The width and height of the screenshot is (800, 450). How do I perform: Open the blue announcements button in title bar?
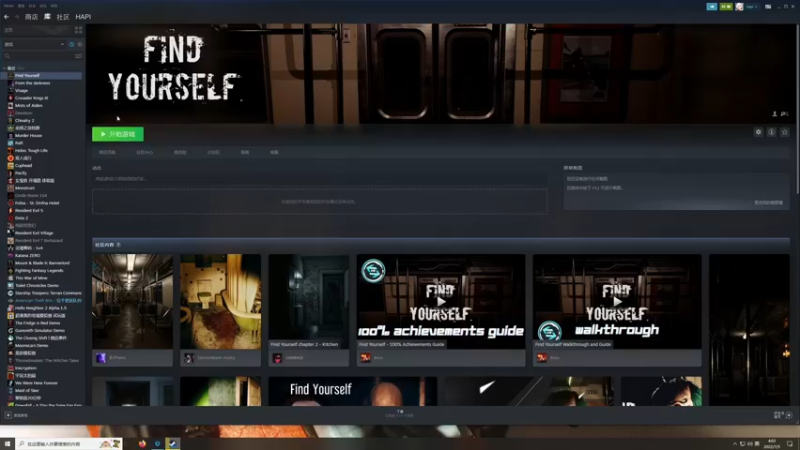click(x=712, y=7)
